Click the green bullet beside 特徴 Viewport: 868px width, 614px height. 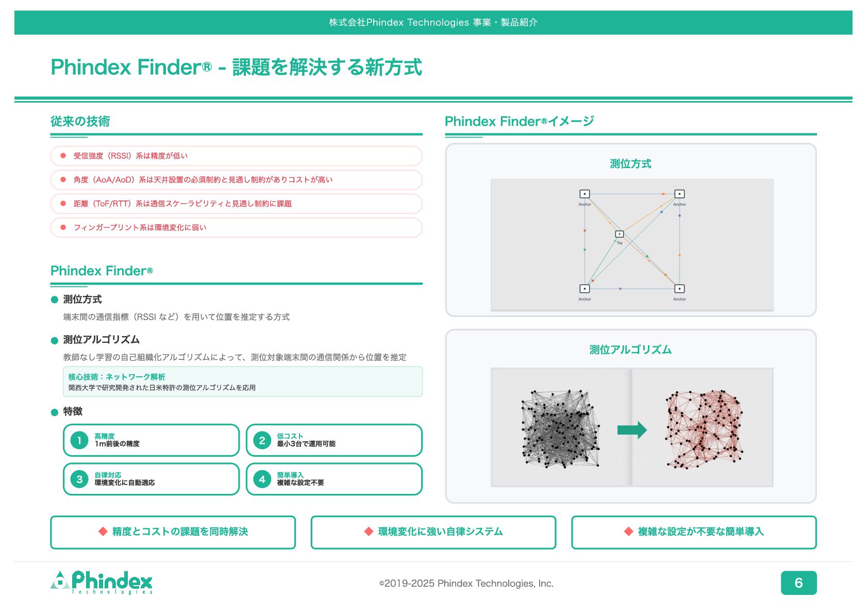pyautogui.click(x=55, y=412)
